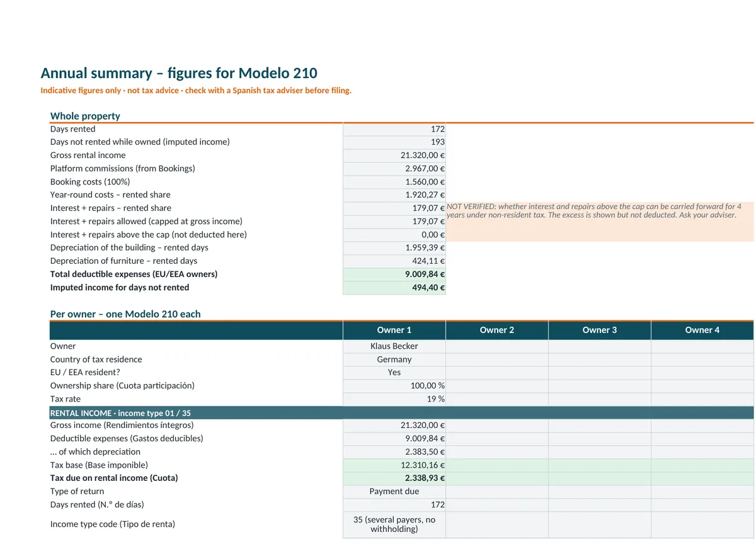Select the Cuota value 2.338,93 €
The image size is (756, 547).
click(x=394, y=478)
